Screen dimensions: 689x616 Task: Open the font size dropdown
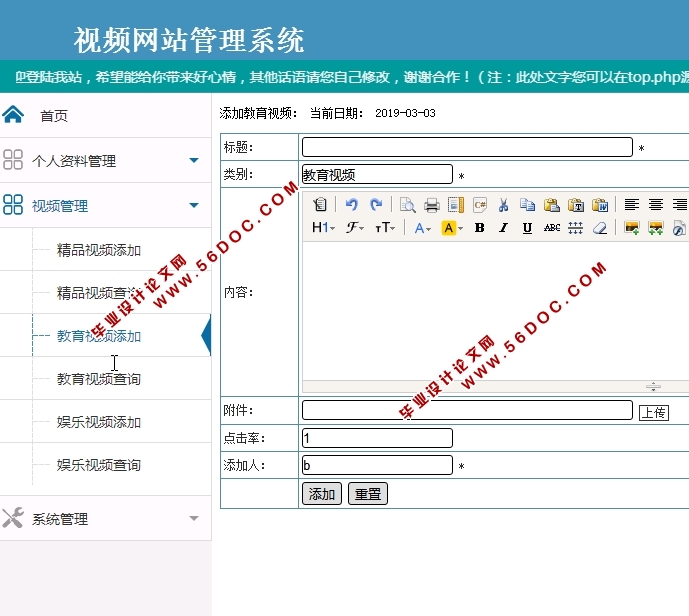pos(385,228)
